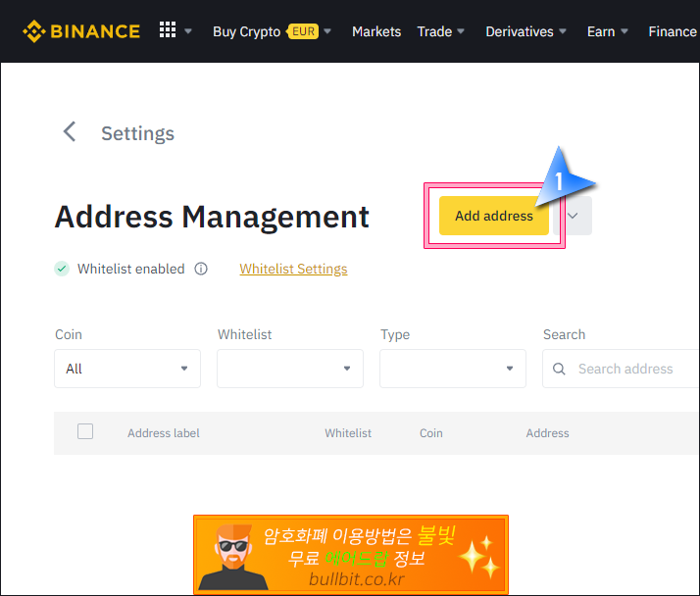The width and height of the screenshot is (700, 596).
Task: Open the Buy Crypto menu
Action: coord(246,31)
